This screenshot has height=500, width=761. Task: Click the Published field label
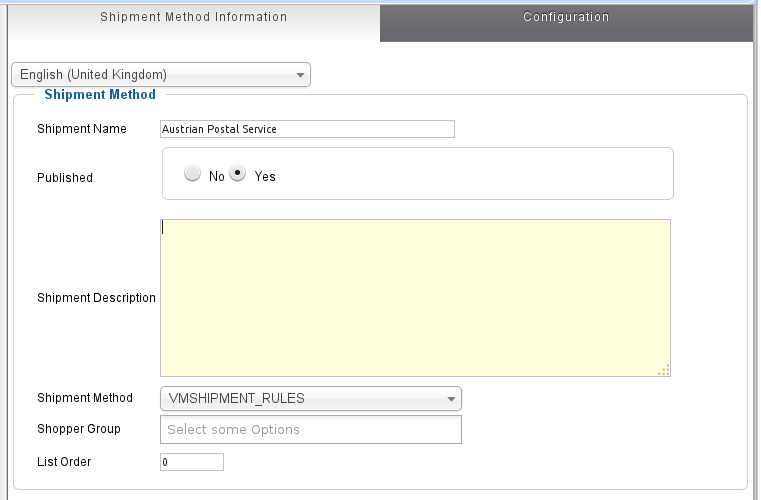(65, 178)
